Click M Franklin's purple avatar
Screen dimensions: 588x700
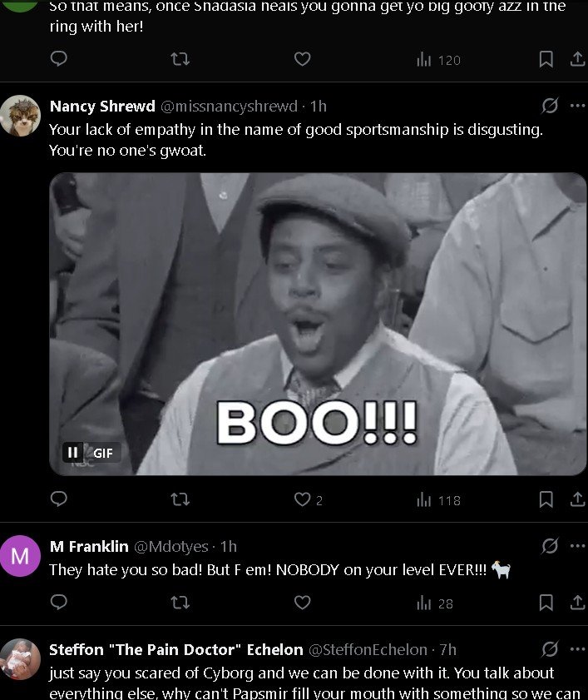click(20, 556)
